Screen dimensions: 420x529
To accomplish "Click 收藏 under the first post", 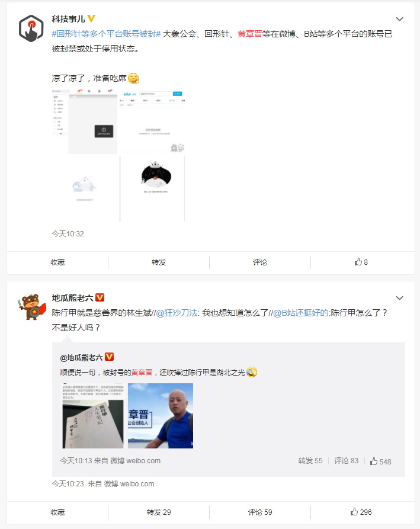I will pyautogui.click(x=57, y=262).
